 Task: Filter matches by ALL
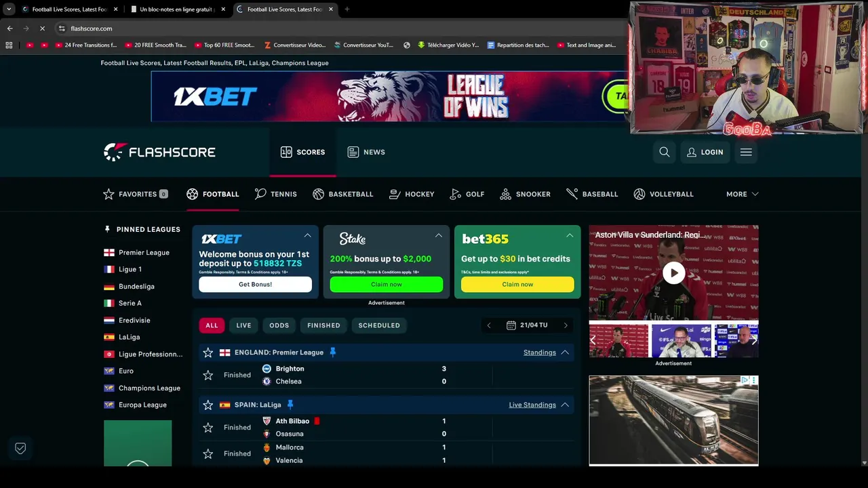pyautogui.click(x=212, y=325)
